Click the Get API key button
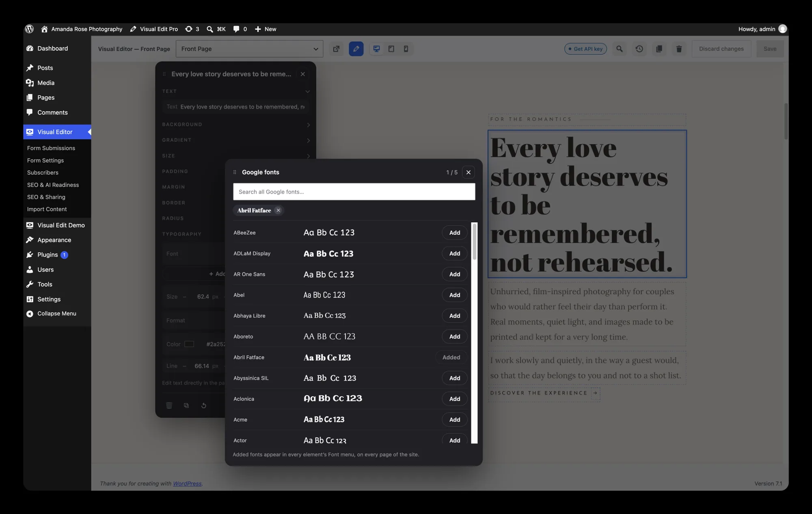Image resolution: width=812 pixels, height=514 pixels. coord(585,49)
